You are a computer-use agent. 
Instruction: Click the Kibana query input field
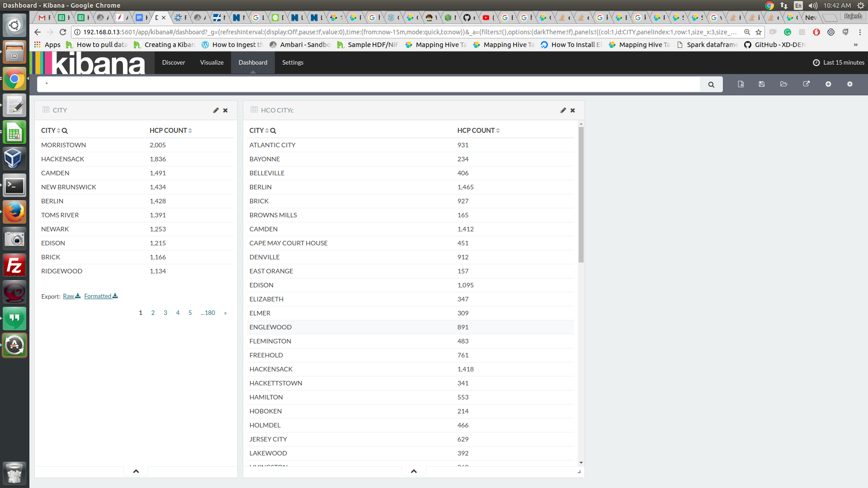point(368,84)
